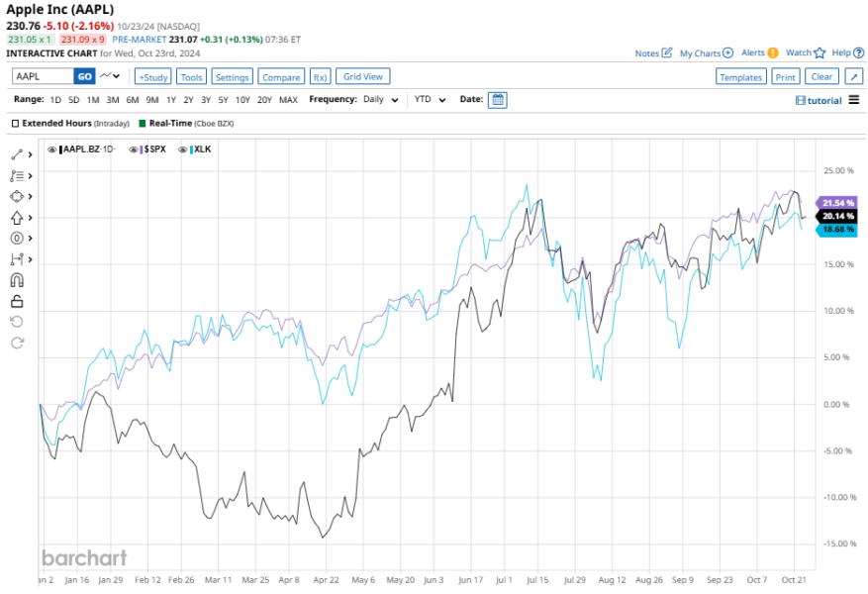This screenshot has height=594, width=868.
Task: Toggle the lock drawings icon
Action: point(17,301)
